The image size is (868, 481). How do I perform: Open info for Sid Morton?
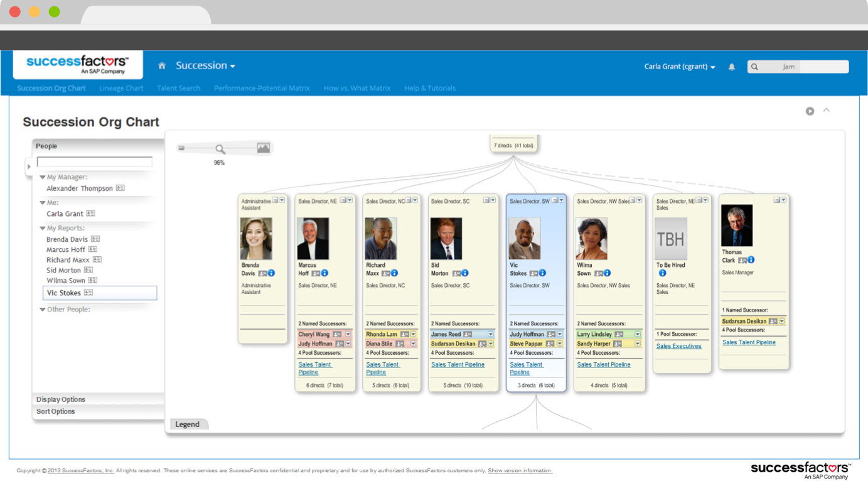[465, 273]
